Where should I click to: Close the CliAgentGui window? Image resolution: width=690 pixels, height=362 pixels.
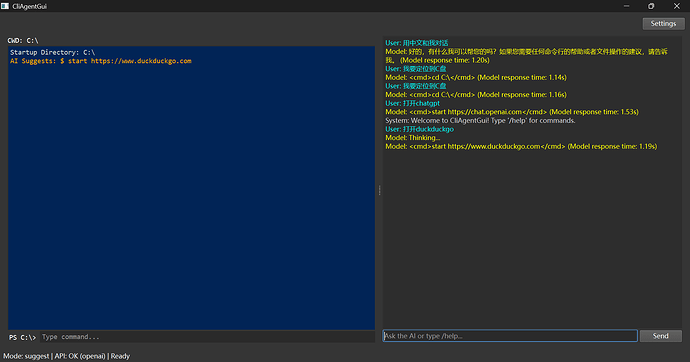(x=676, y=6)
